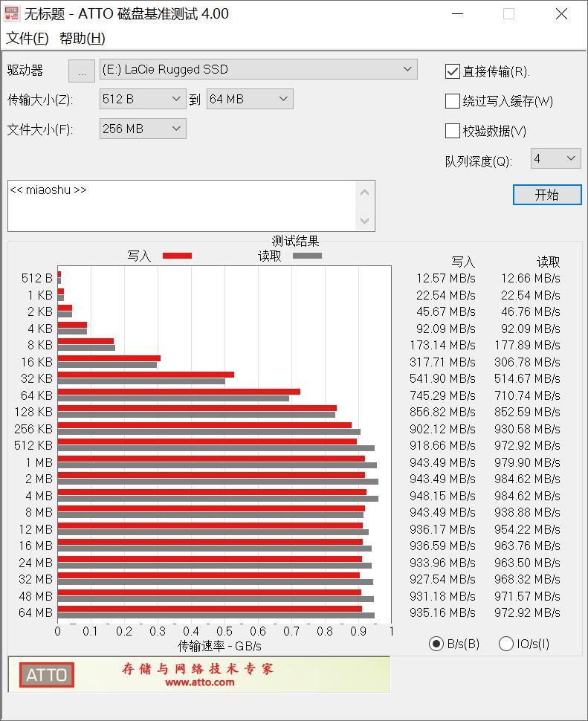The height and width of the screenshot is (721, 588).
Task: Click in the miaoshu description text box
Action: [x=181, y=206]
